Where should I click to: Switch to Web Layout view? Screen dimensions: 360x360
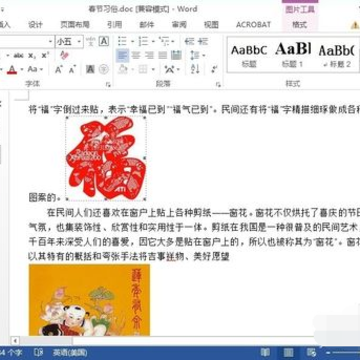coord(311,352)
